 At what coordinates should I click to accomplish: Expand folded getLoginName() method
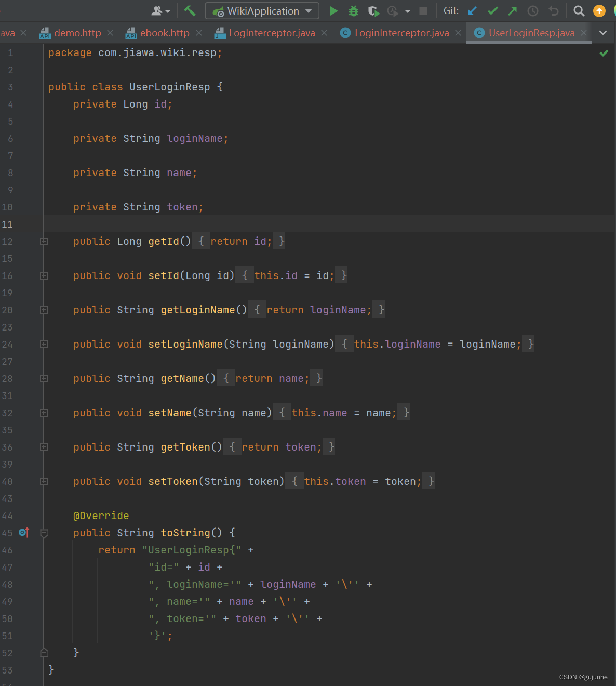click(44, 310)
